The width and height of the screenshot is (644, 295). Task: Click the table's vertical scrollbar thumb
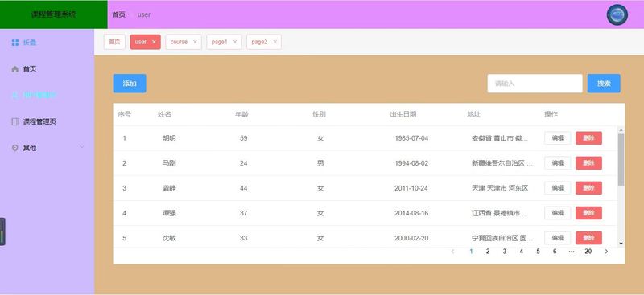coord(621,160)
